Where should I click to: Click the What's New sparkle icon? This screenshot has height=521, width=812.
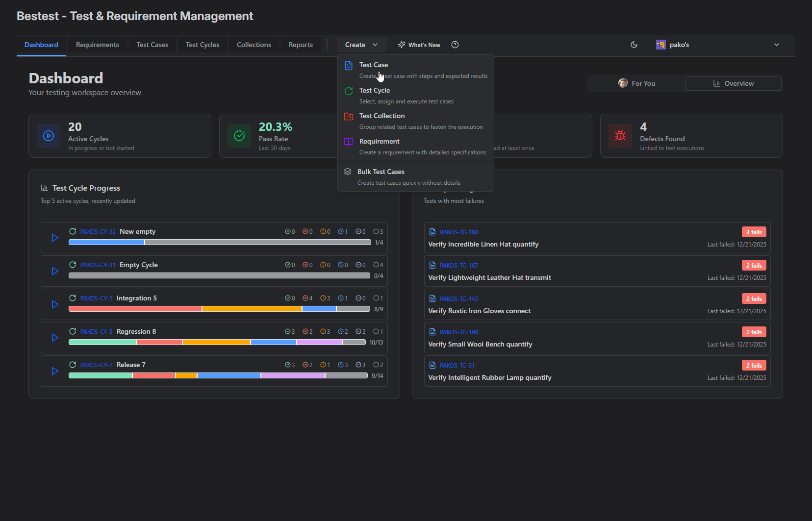tap(402, 45)
